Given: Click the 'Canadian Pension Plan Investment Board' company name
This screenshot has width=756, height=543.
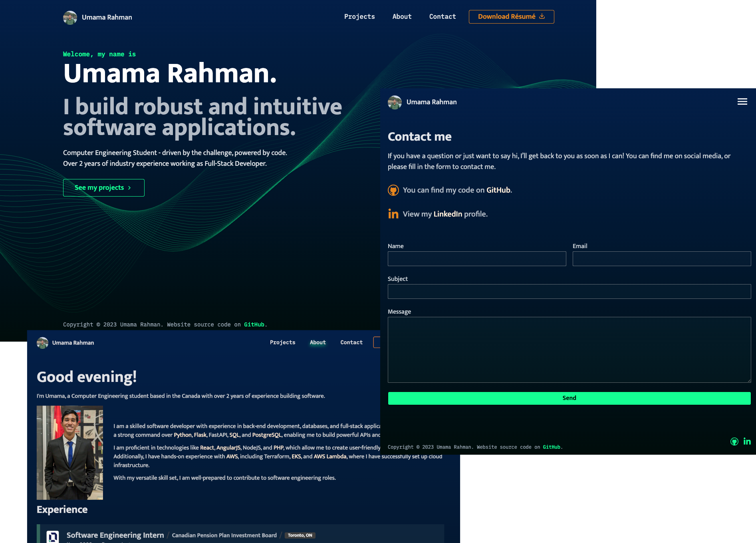Looking at the screenshot, I should 224,535.
